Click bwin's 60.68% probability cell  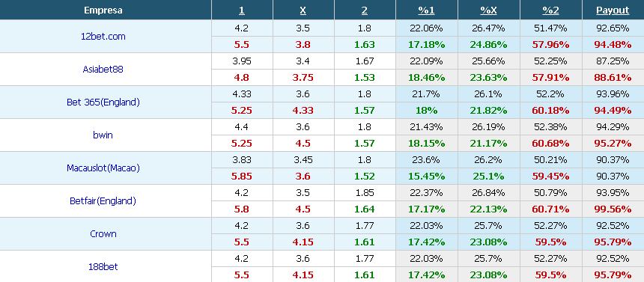550,144
